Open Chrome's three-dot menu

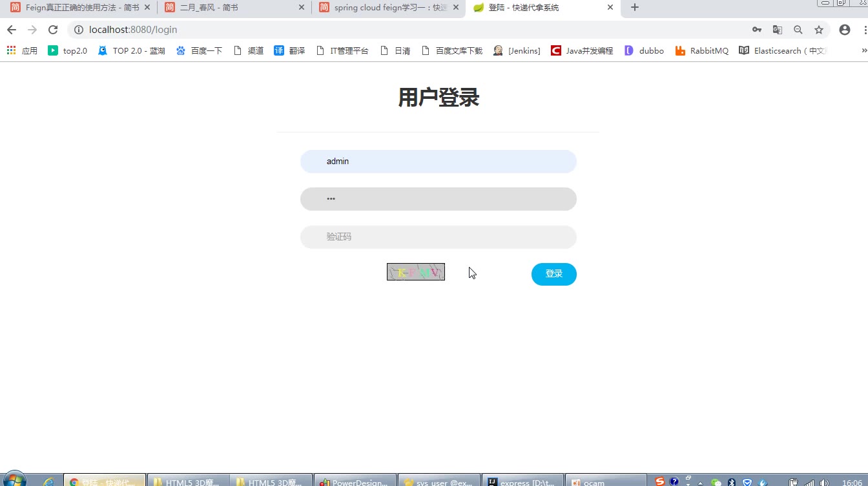click(865, 30)
